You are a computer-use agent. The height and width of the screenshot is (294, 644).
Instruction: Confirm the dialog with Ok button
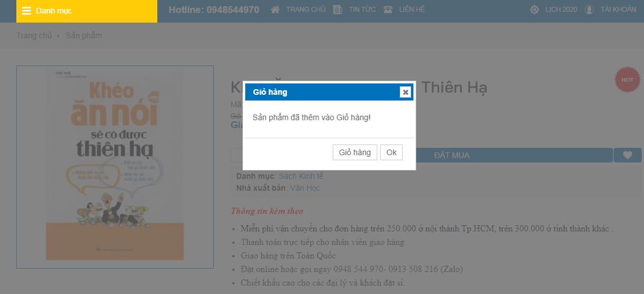coord(391,152)
